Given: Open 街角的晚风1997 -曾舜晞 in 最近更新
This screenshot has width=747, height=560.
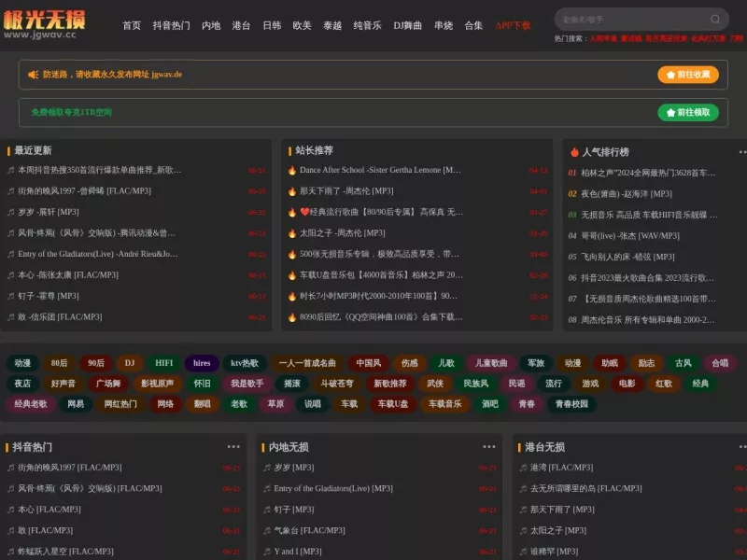Looking at the screenshot, I should point(84,191).
